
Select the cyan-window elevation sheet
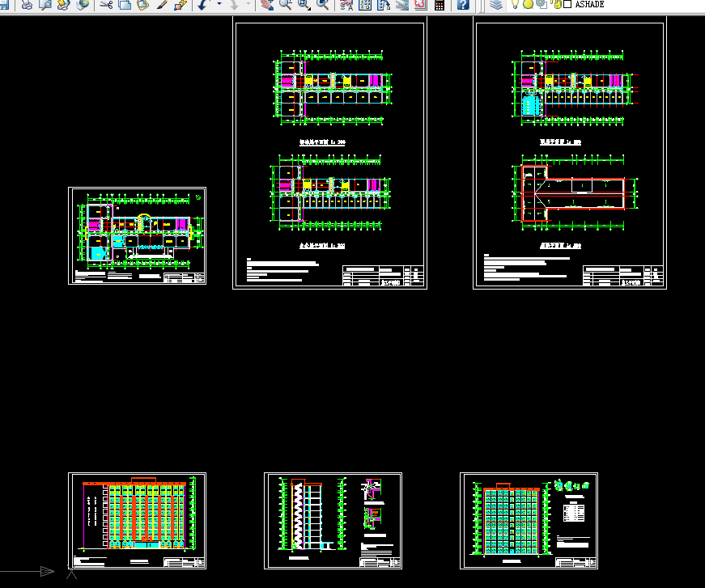(x=529, y=521)
